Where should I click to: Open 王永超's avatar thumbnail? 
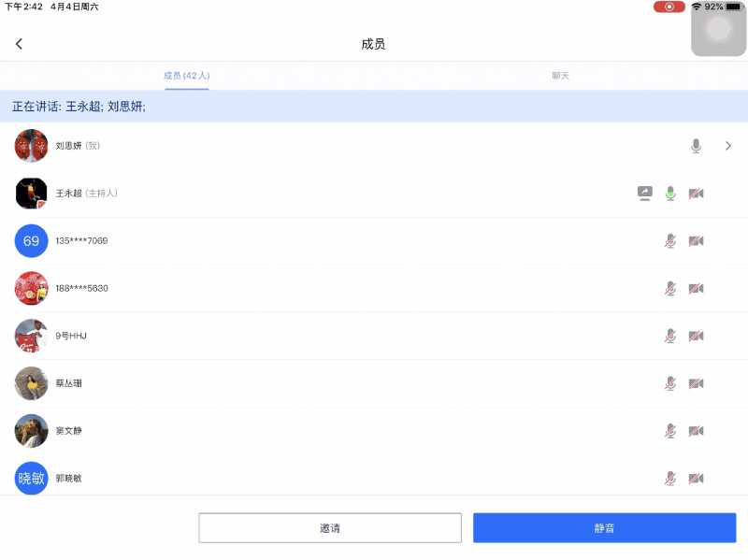(31, 194)
